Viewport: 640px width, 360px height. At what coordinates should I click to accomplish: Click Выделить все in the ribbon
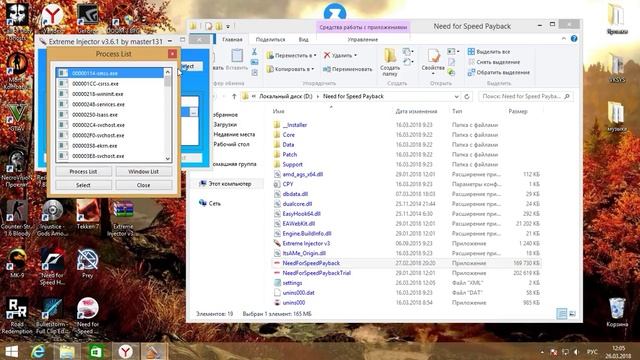click(x=489, y=51)
